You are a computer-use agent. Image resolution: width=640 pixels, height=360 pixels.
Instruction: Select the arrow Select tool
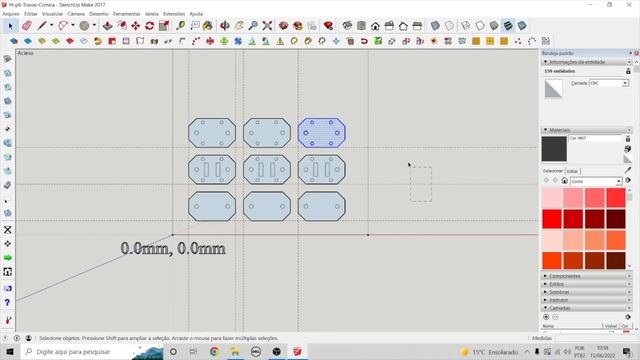click(10, 26)
